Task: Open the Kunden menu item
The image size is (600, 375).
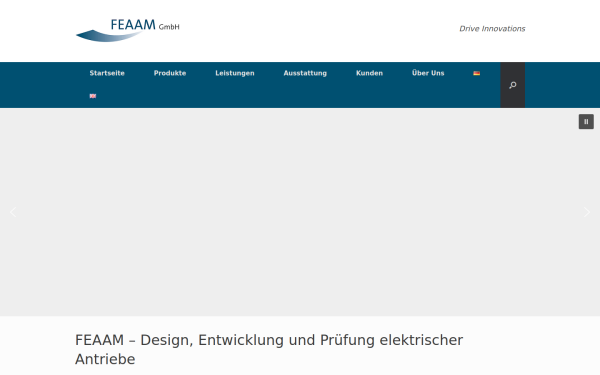Action: (x=369, y=73)
